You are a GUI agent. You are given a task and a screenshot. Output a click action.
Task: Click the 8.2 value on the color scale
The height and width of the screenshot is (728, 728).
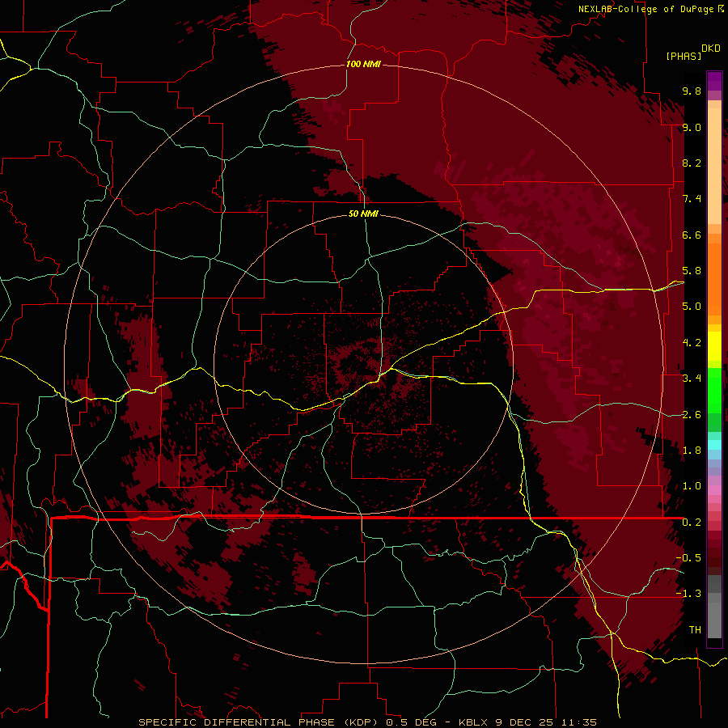pos(692,163)
